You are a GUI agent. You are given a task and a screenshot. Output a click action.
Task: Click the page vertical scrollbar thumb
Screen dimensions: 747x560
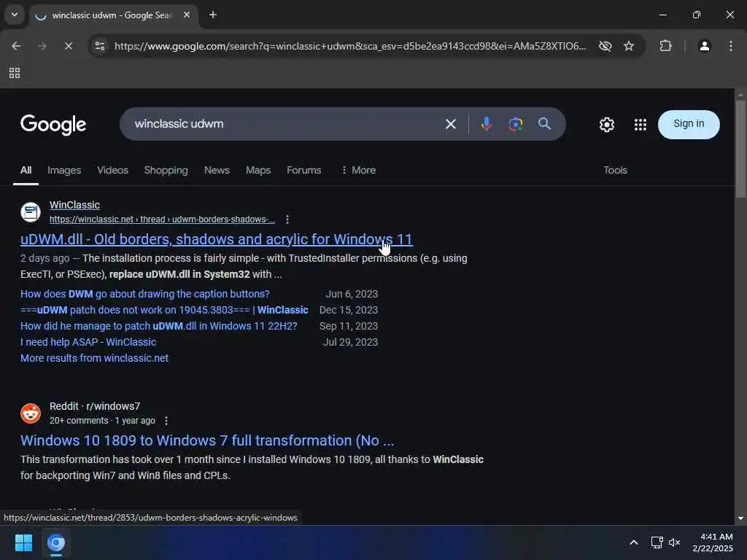(740, 149)
